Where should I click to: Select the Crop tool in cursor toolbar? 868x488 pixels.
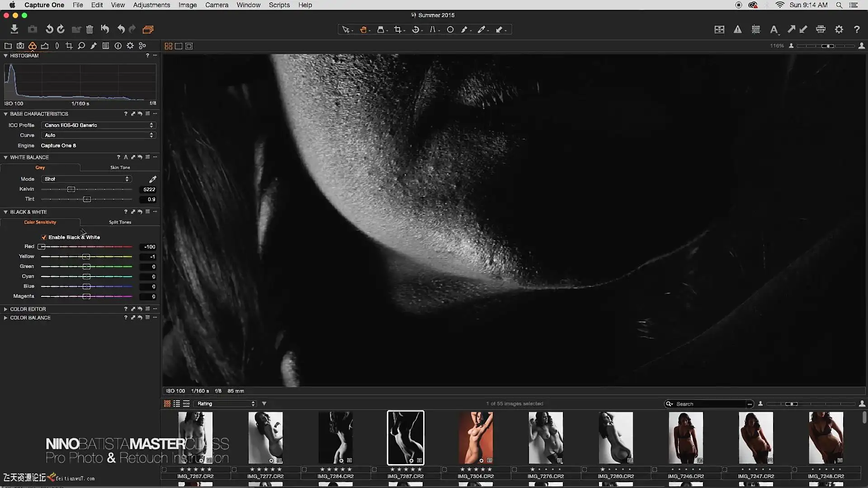(397, 29)
